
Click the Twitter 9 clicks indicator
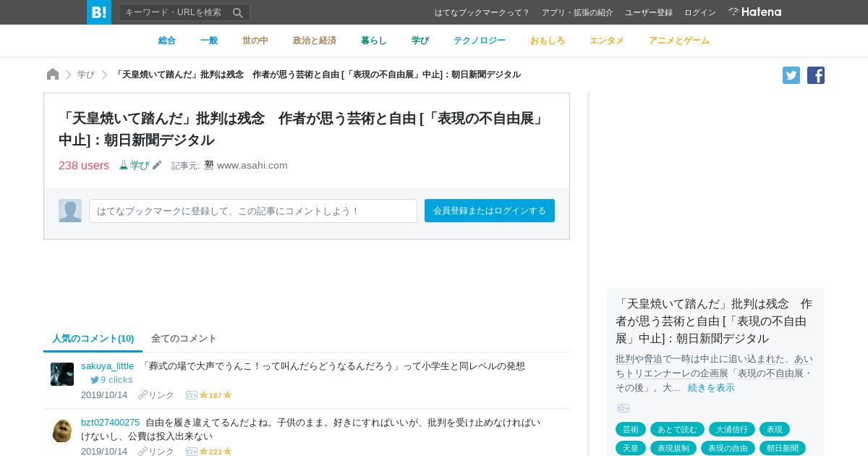click(x=111, y=379)
